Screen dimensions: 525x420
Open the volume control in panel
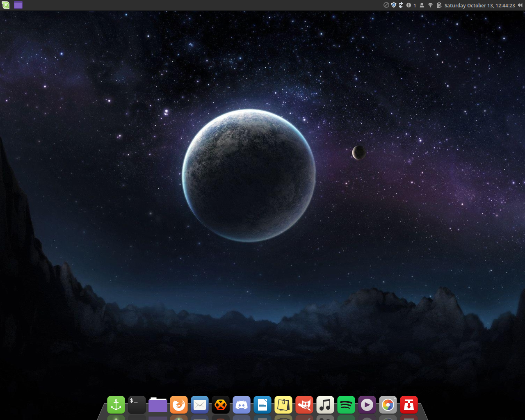click(520, 5)
